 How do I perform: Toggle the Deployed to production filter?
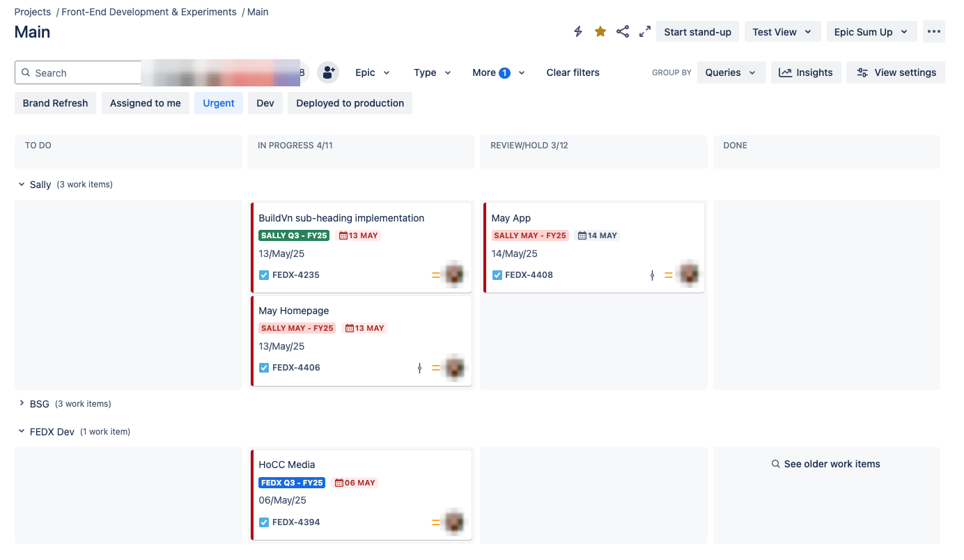coord(350,103)
